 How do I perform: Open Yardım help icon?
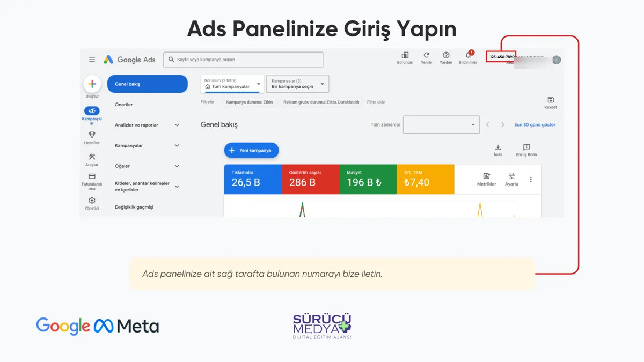446,55
